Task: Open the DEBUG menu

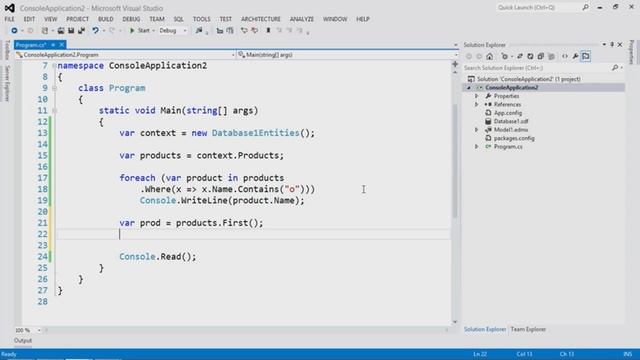Action: click(131, 19)
